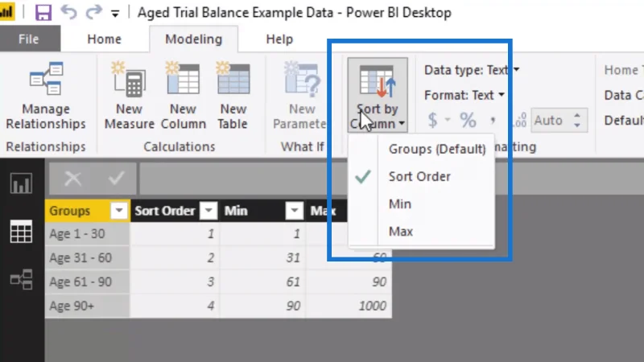Click the decimal places icon
This screenshot has width=644, height=362.
(x=520, y=120)
